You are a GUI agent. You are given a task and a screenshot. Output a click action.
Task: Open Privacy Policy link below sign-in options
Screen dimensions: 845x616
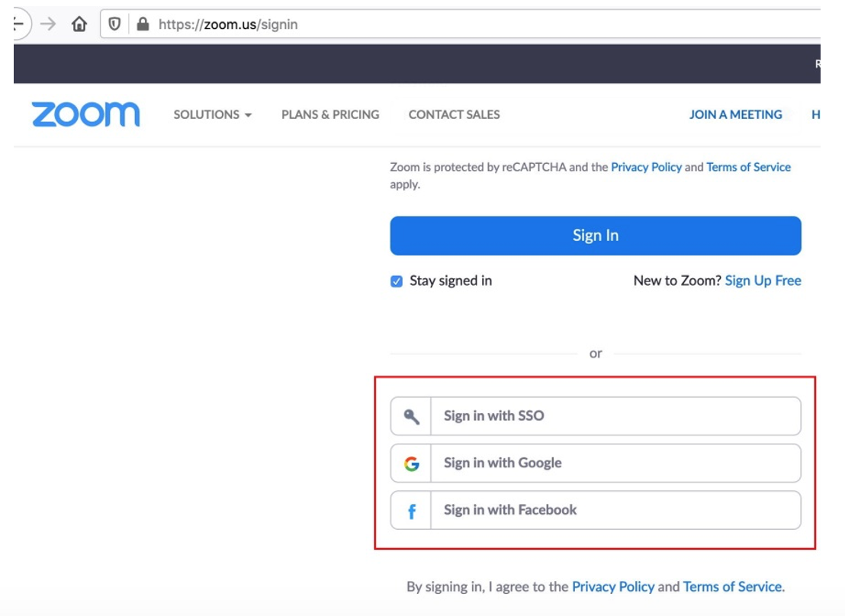[613, 586]
